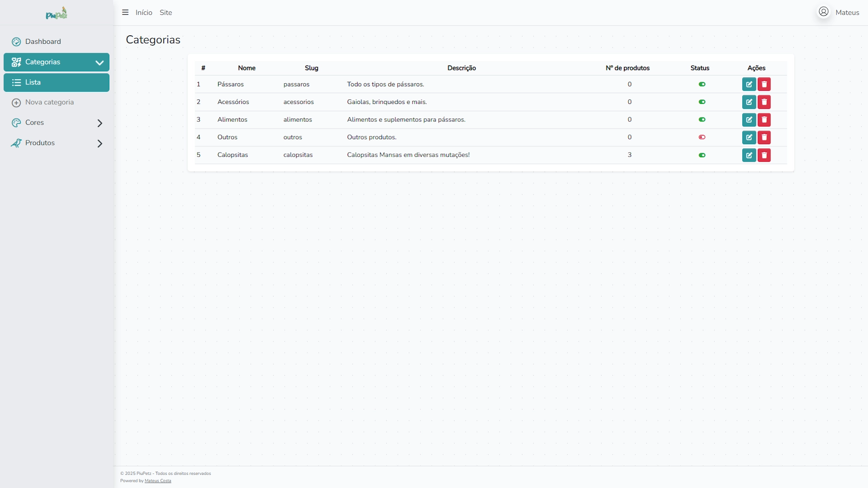Enable the Outros category status toggle
This screenshot has width=868, height=488.
[x=702, y=137]
